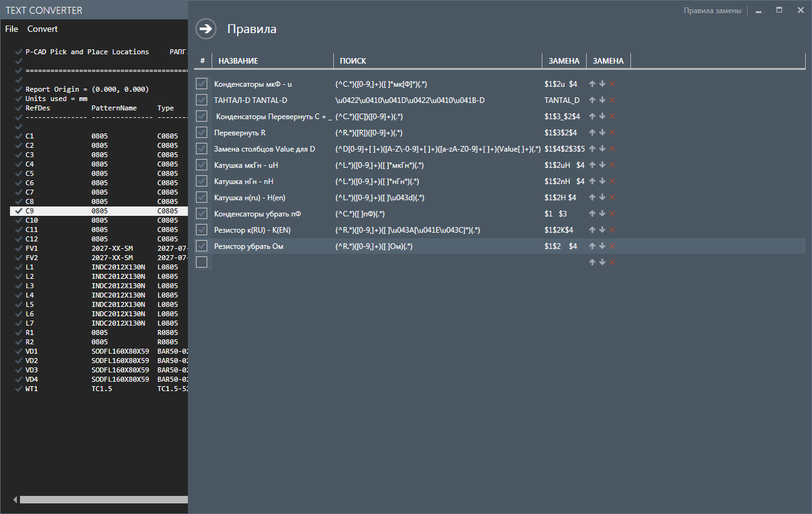
Task: Delete the ТАНТАЛ-D TANTAL-D rule
Action: point(612,100)
